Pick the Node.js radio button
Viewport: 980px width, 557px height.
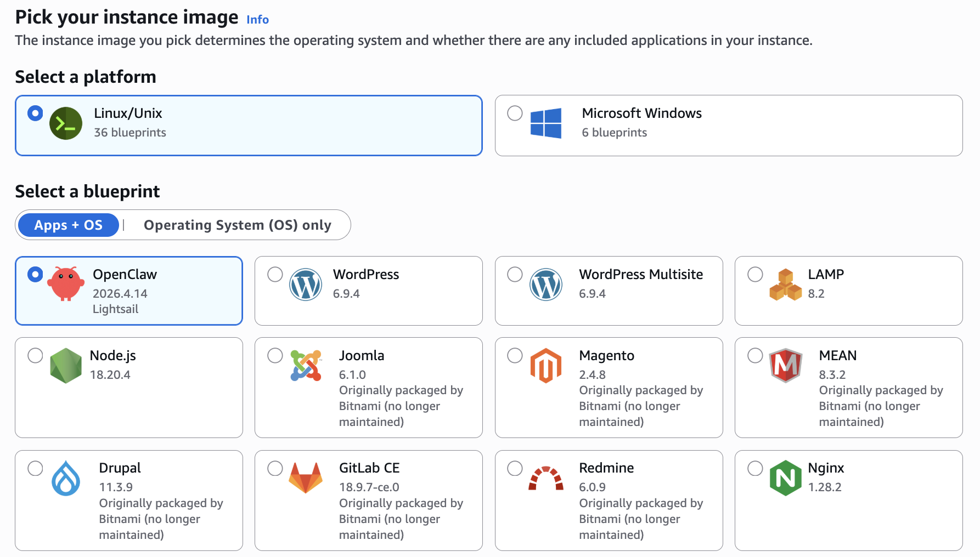tap(35, 355)
